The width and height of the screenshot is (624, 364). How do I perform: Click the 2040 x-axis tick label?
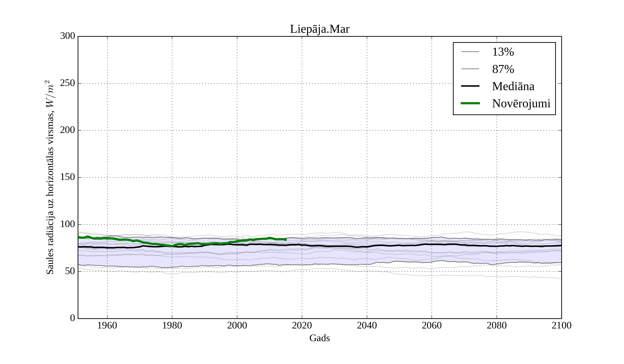tap(367, 325)
